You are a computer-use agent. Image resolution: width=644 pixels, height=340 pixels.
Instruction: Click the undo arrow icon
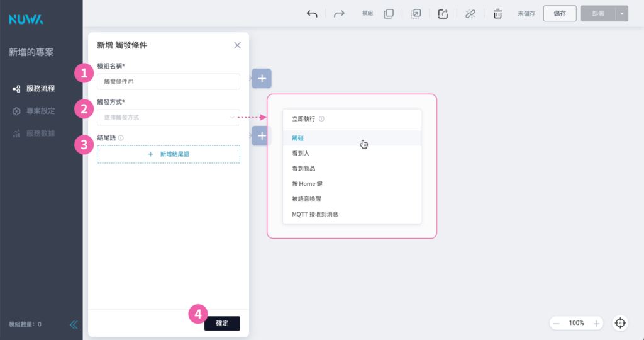[312, 14]
